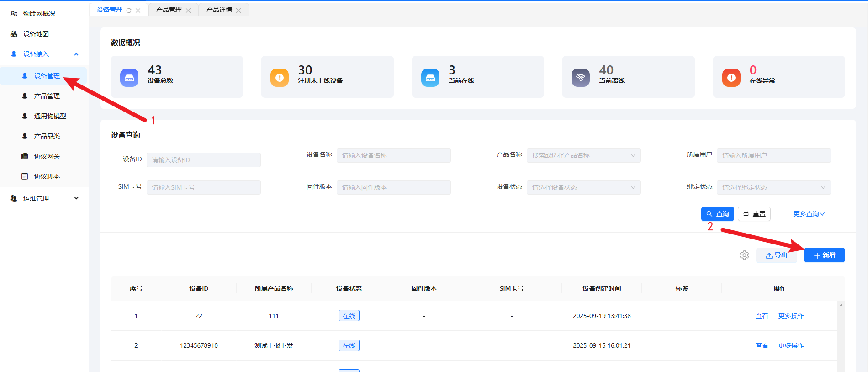The height and width of the screenshot is (372, 868).
Task: Expand the 运维管理 sidebar menu
Action: 76,198
